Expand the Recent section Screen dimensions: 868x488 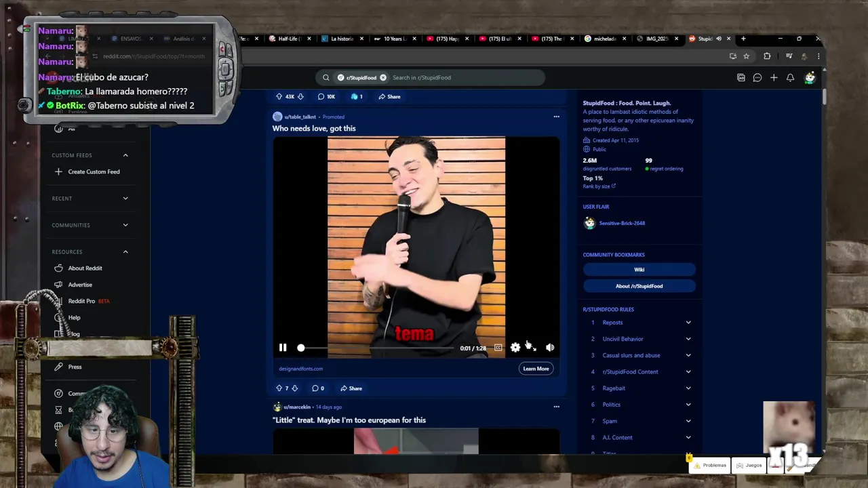pyautogui.click(x=125, y=199)
